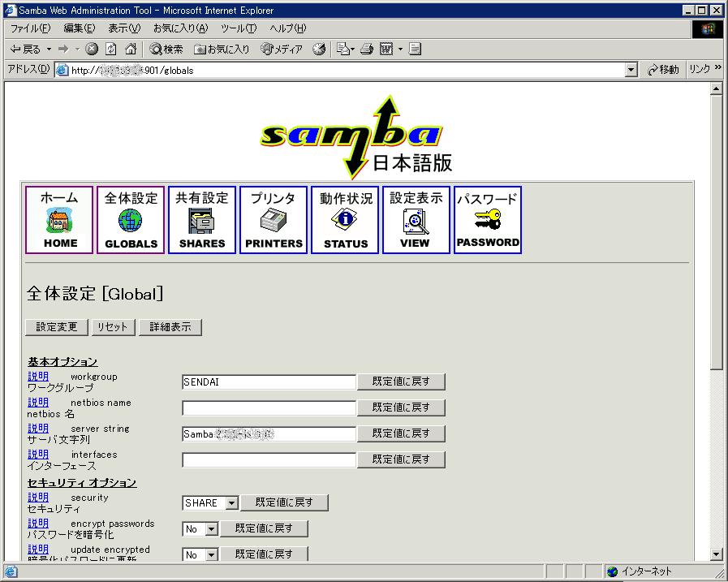Click the 移動 Go button icon

pyautogui.click(x=663, y=70)
